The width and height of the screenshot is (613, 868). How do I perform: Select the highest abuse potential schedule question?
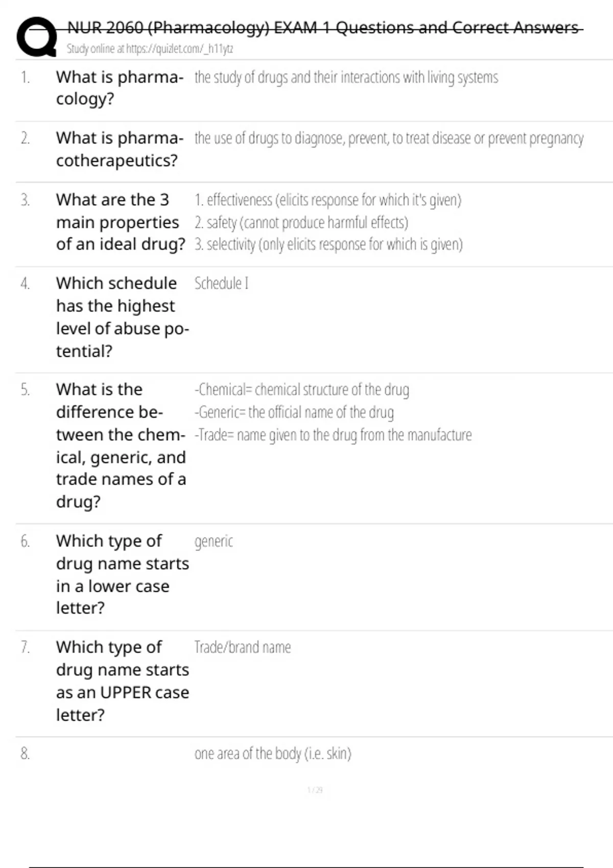[122, 317]
